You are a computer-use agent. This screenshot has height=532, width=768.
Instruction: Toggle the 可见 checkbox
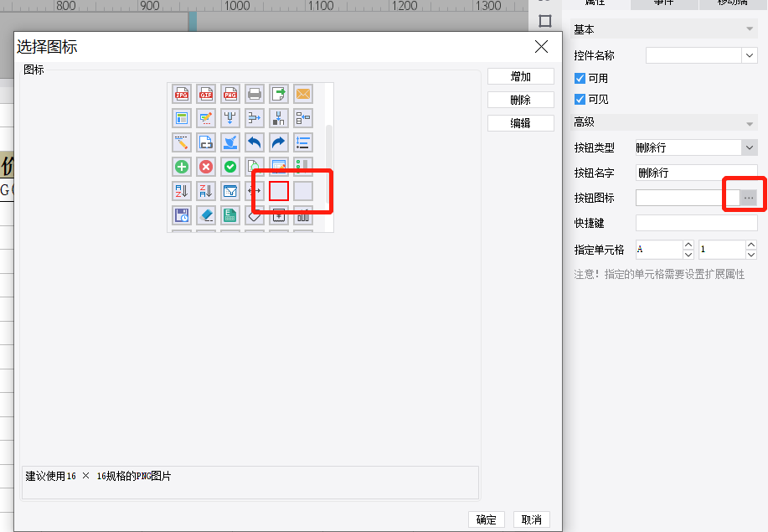point(580,100)
